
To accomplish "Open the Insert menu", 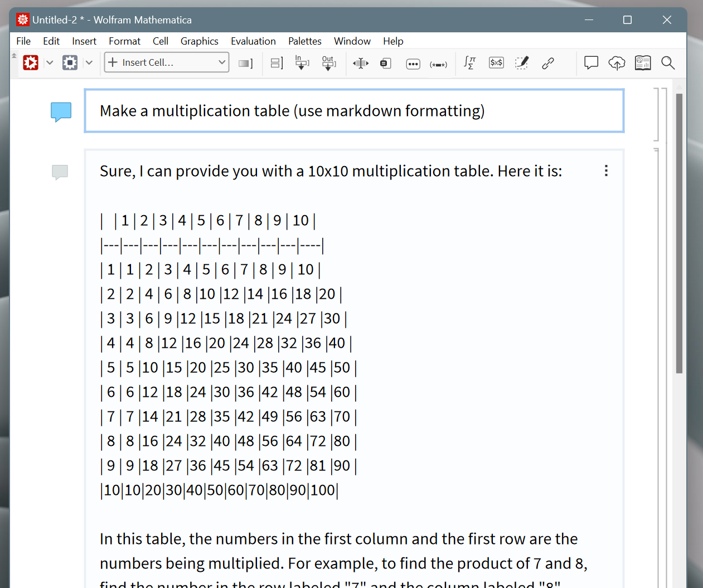I will coord(84,41).
